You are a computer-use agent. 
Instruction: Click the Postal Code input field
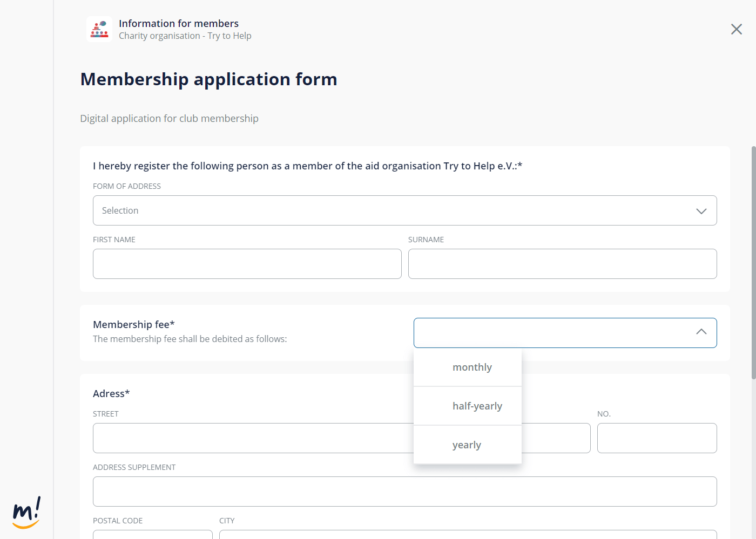(x=152, y=535)
